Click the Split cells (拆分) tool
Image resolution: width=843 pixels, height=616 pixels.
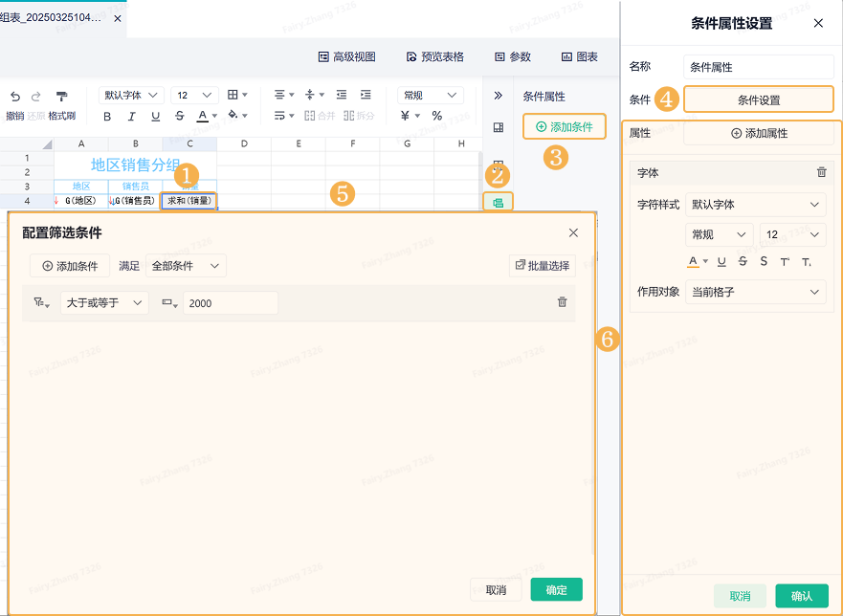359,116
